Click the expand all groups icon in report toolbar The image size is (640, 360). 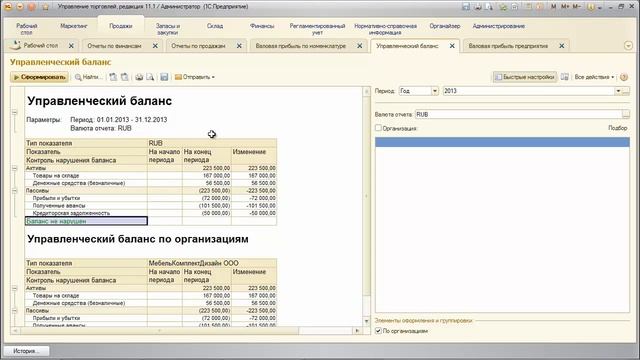coord(113,77)
